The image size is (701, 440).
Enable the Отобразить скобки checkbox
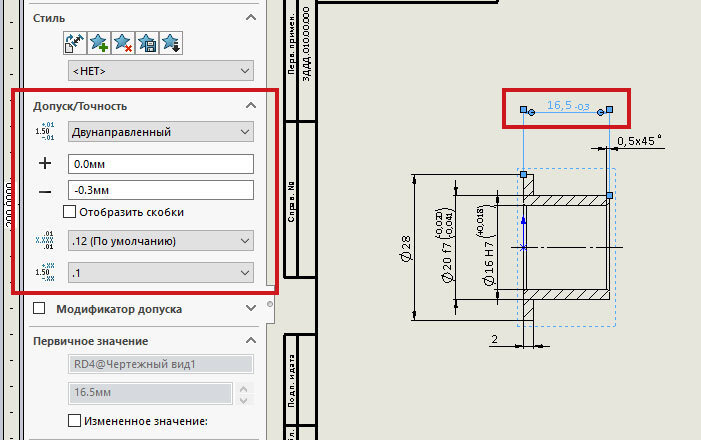point(69,212)
